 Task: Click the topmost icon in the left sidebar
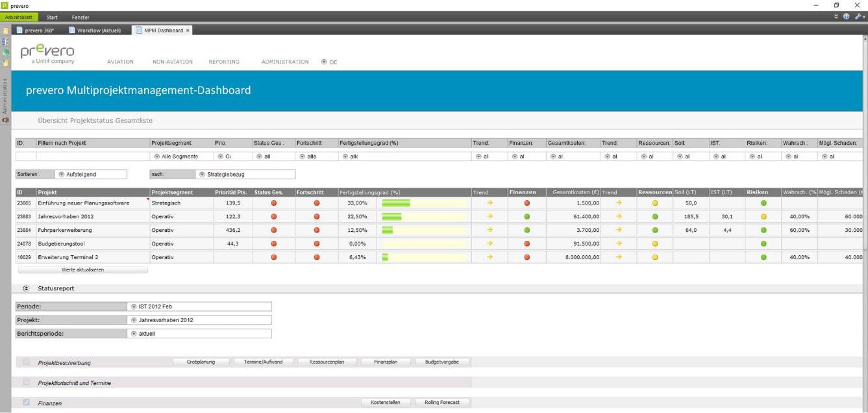(5, 30)
